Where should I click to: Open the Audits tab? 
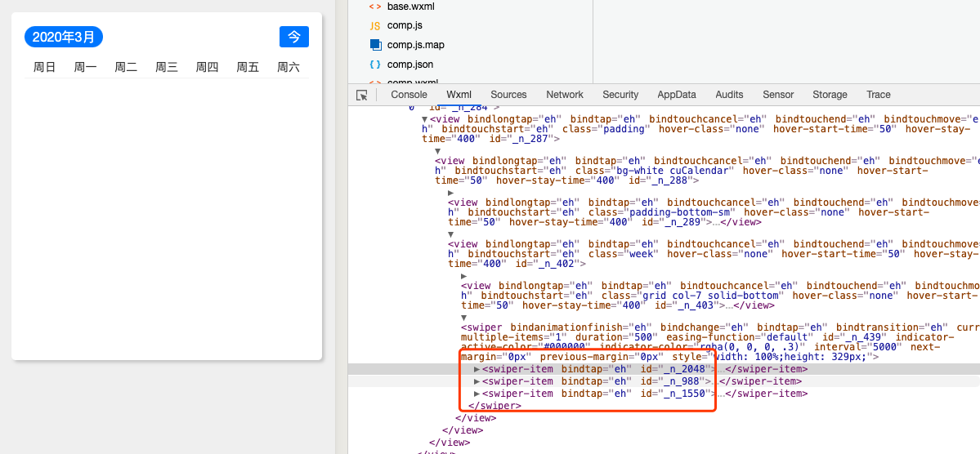coord(729,95)
